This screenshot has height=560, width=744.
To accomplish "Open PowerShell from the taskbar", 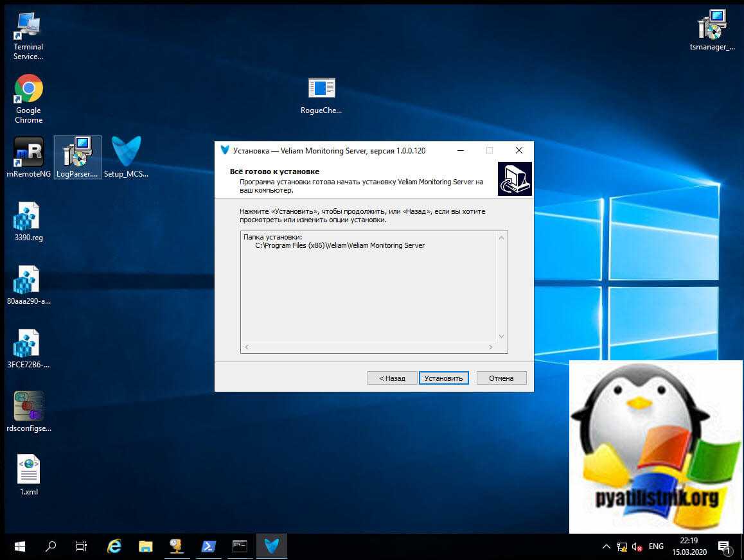I will point(208,547).
